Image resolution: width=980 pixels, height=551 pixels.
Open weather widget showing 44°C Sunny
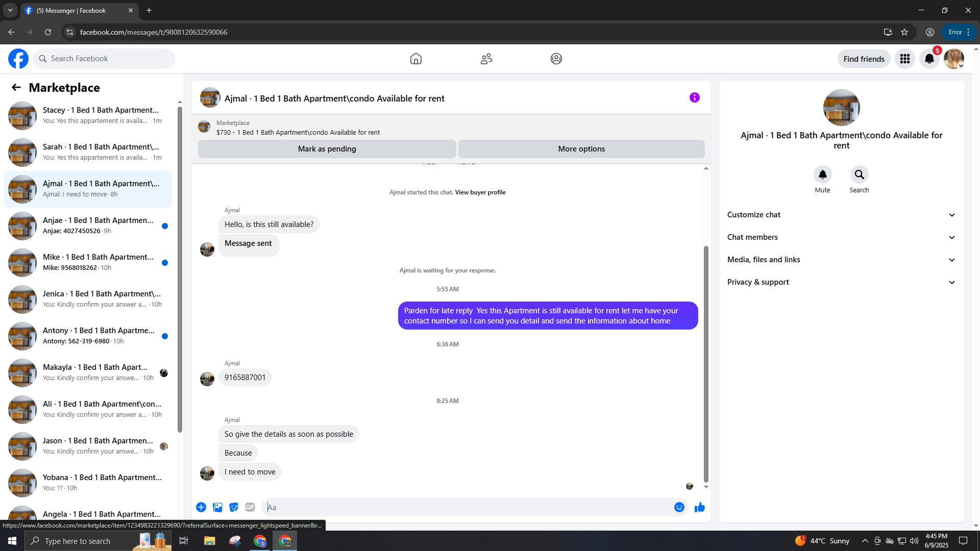pyautogui.click(x=822, y=541)
